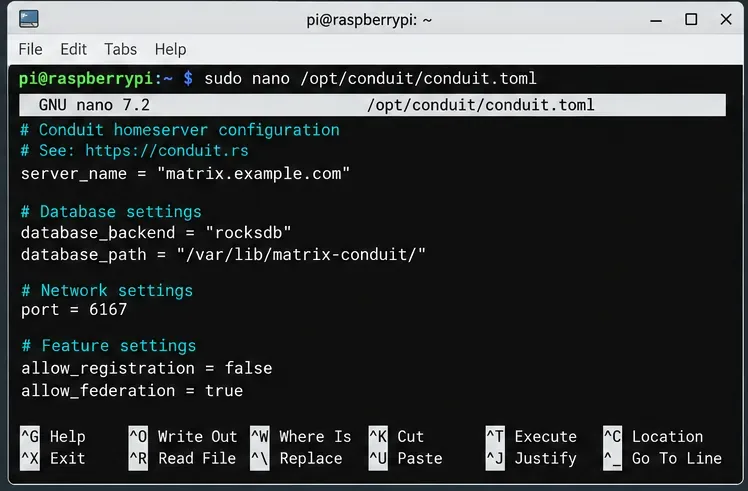Click the '# Feature settings' comment
The image size is (748, 491).
109,345
